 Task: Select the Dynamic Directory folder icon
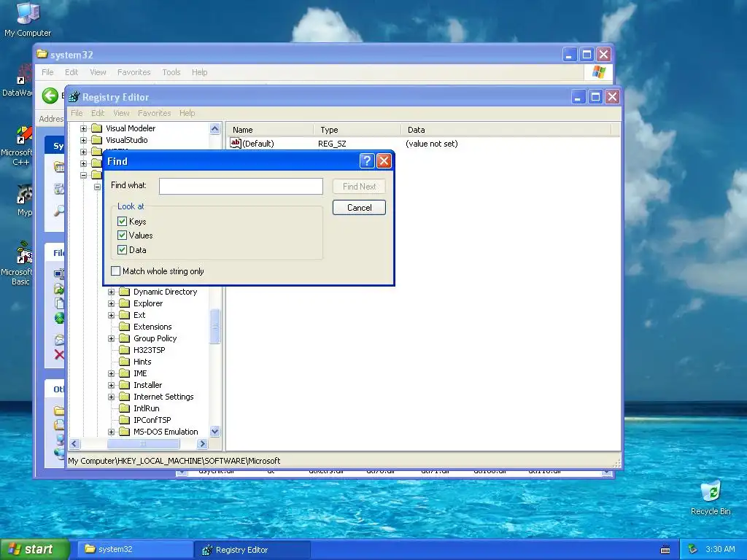[x=124, y=292]
